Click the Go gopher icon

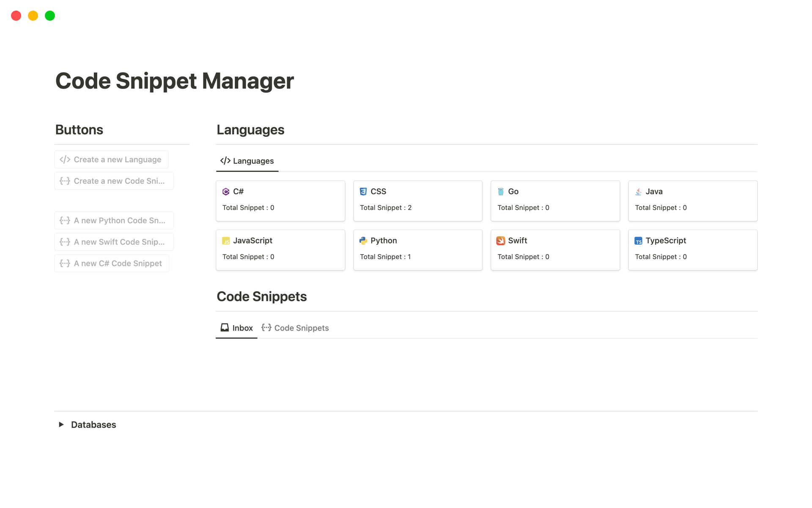point(501,192)
